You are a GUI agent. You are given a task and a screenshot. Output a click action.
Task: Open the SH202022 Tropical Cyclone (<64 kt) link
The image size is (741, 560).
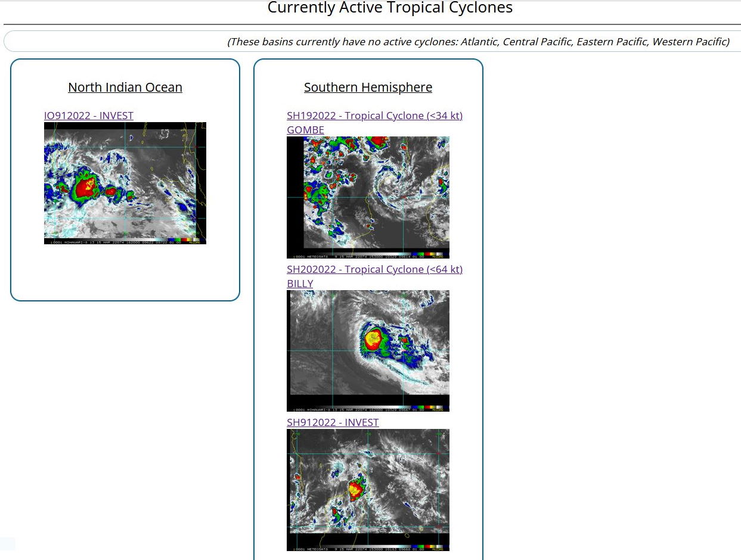[374, 269]
